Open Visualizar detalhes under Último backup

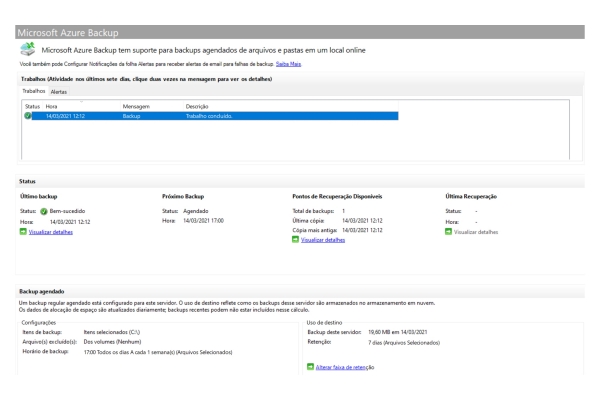[51, 232]
